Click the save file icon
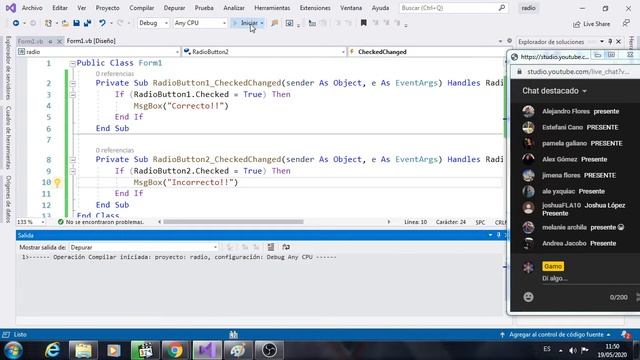The width and height of the screenshot is (640, 360). coord(76,23)
